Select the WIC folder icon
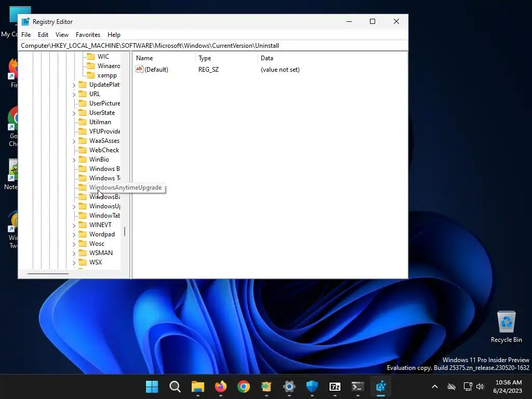The width and height of the screenshot is (532, 399). point(91,56)
